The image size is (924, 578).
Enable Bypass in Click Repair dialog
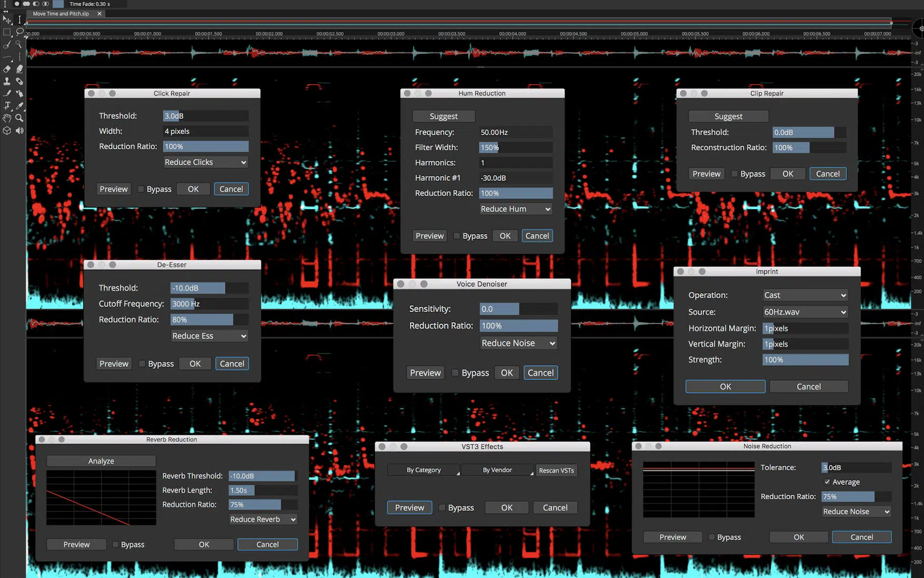click(x=141, y=189)
